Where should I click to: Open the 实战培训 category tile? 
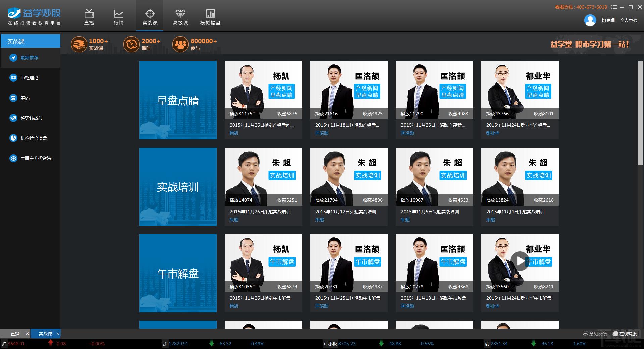[178, 187]
